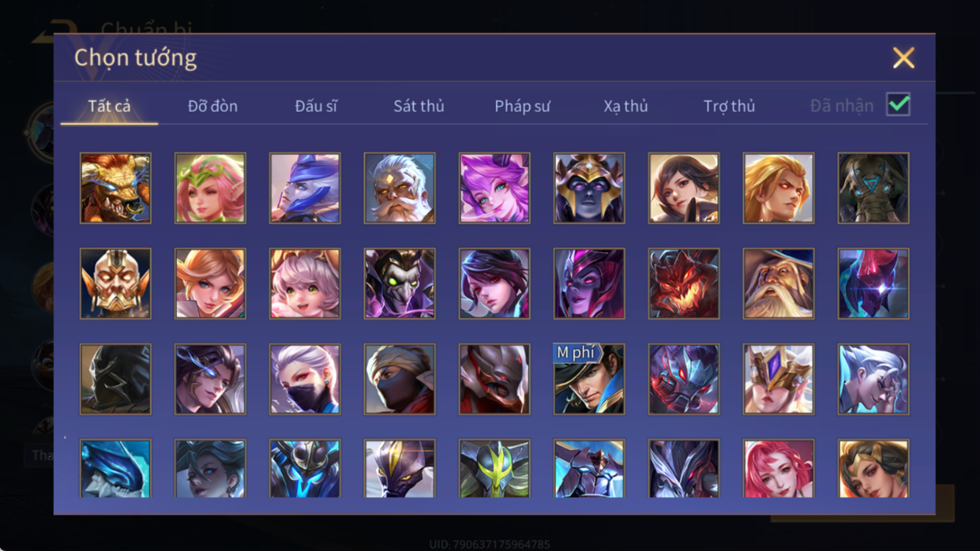
Task: Select the pink-haired girl with green leaf crown
Action: [x=210, y=188]
